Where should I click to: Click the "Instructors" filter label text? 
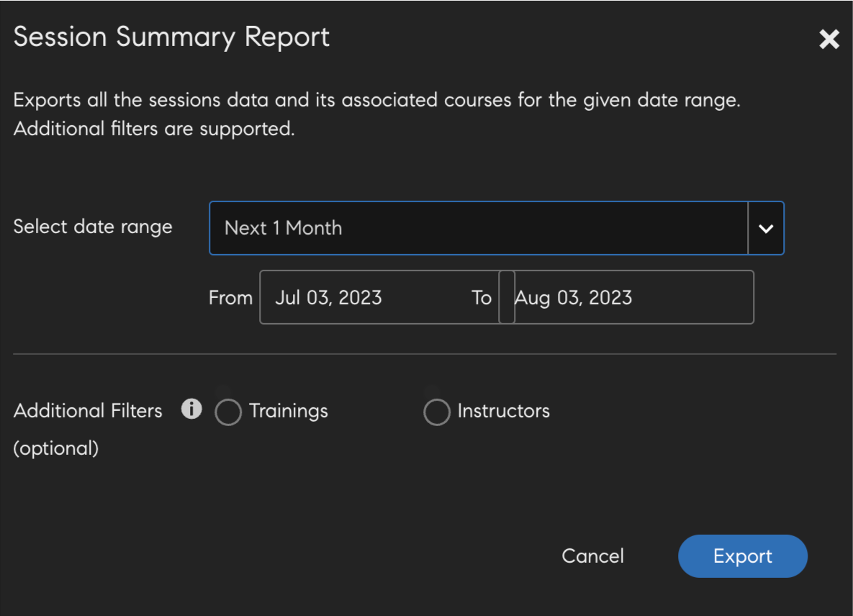click(x=504, y=411)
